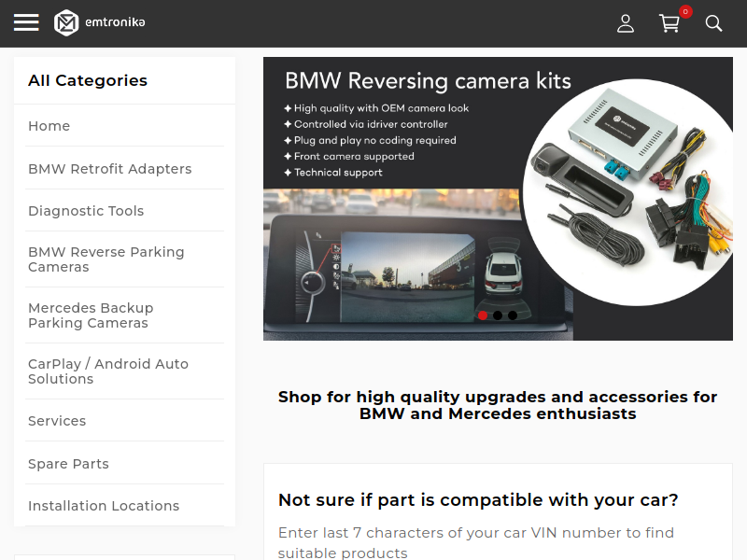Click 'Not sure if part is compatible' heading
Image resolution: width=747 pixels, height=560 pixels.
pos(478,500)
